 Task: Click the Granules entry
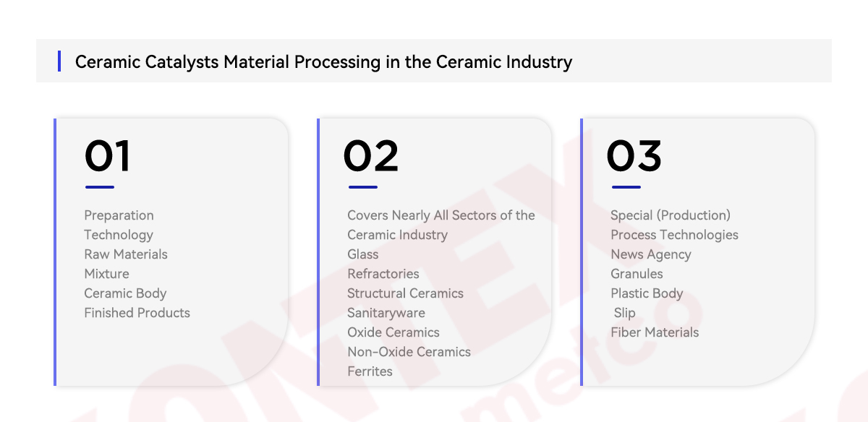pyautogui.click(x=637, y=274)
